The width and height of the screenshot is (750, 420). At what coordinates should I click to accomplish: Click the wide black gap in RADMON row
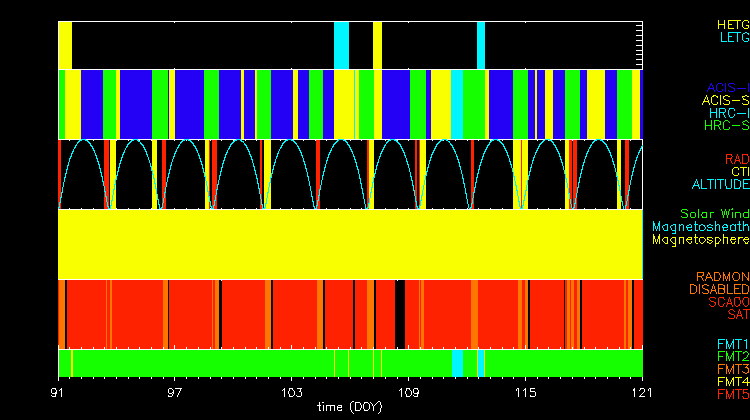coord(400,312)
